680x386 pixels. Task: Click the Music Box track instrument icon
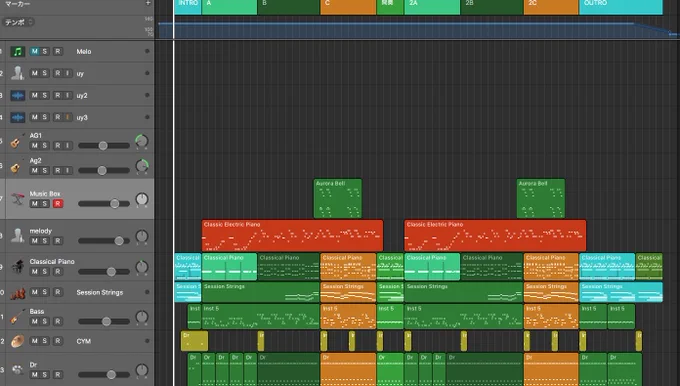(x=17, y=199)
